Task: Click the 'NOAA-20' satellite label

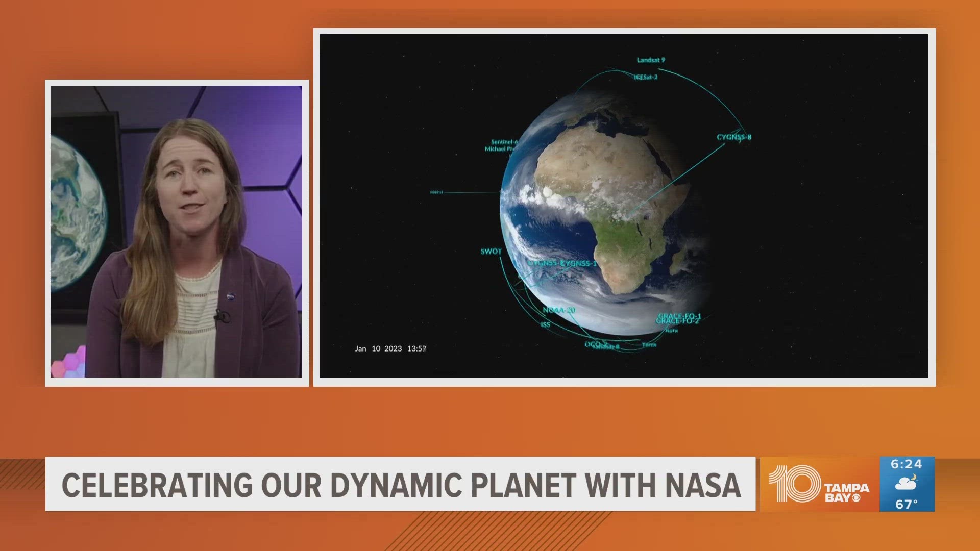Action: pos(559,310)
